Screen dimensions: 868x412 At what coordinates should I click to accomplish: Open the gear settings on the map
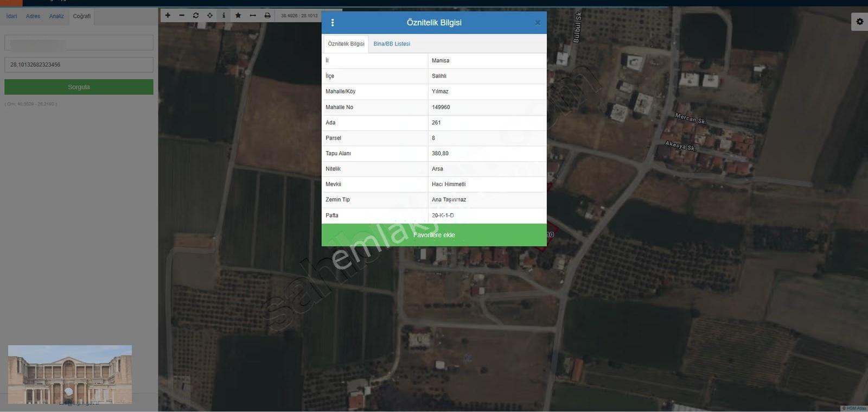pos(860,22)
